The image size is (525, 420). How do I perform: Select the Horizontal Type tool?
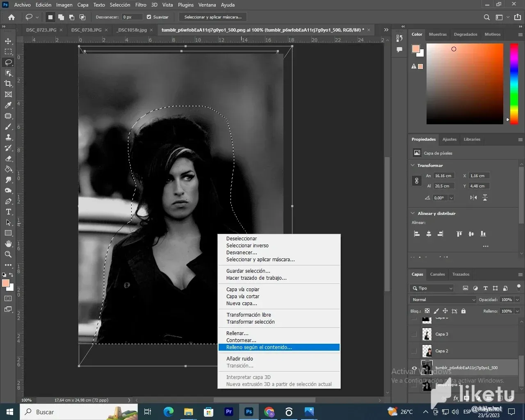[x=8, y=212]
